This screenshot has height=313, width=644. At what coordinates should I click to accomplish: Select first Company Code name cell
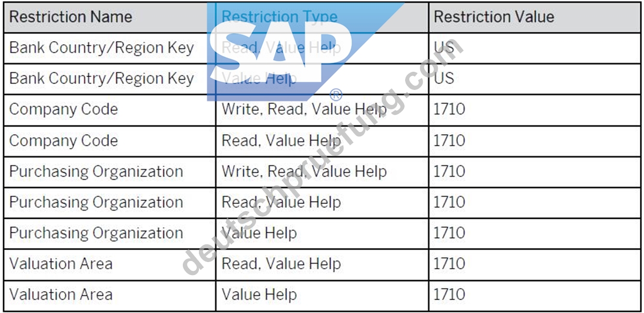(110, 110)
